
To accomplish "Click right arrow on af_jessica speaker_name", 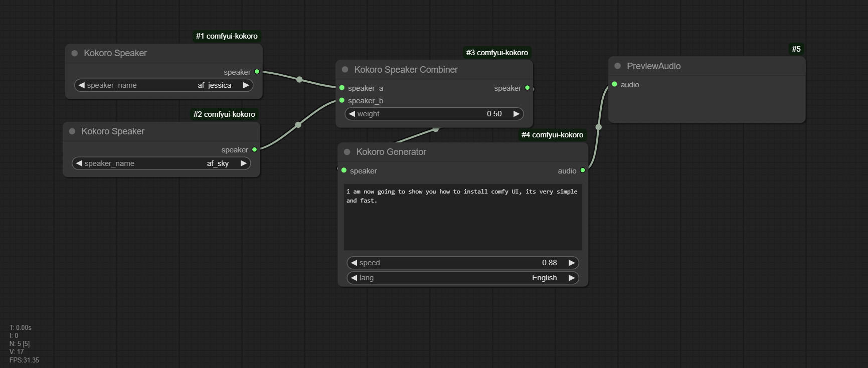I will point(246,85).
